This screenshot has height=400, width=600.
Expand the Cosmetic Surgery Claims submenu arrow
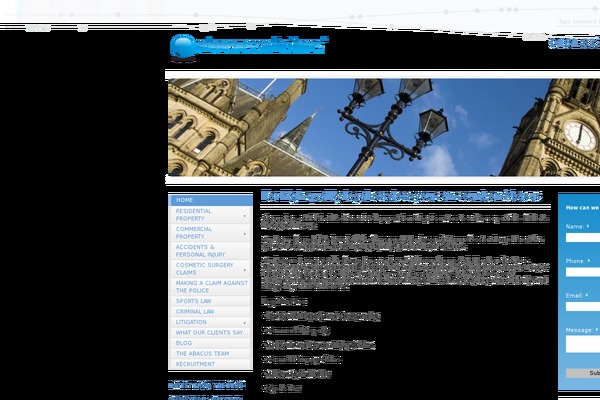(x=245, y=270)
